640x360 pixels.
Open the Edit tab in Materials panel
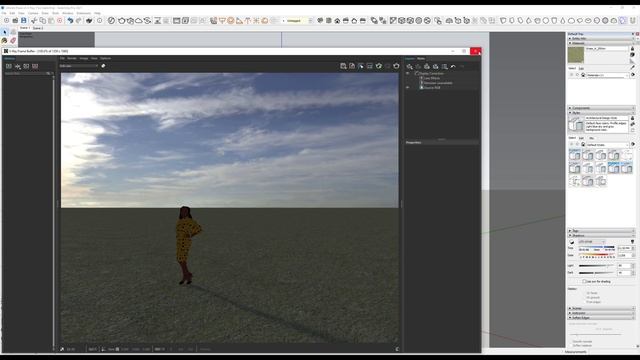click(x=581, y=69)
